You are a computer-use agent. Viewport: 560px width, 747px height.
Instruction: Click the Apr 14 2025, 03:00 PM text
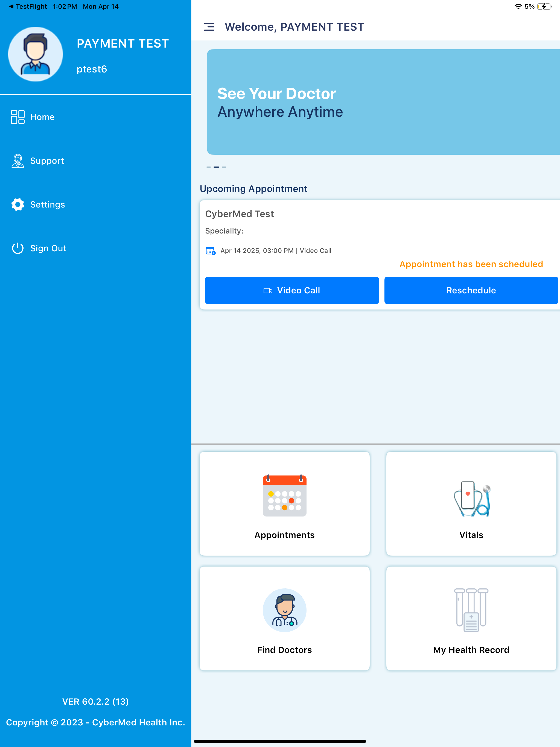coord(257,250)
